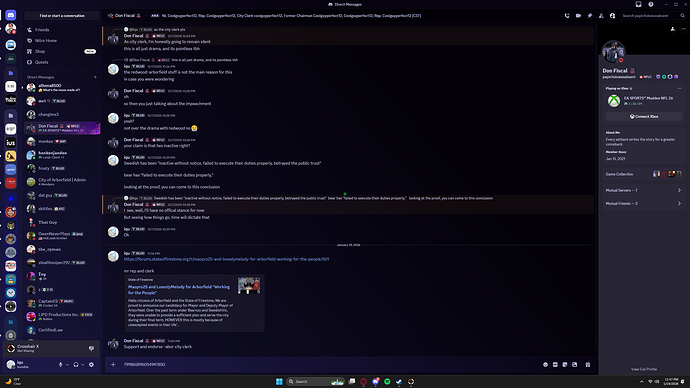Show hidden system tray icons
The image size is (690, 388).
pos(641,381)
